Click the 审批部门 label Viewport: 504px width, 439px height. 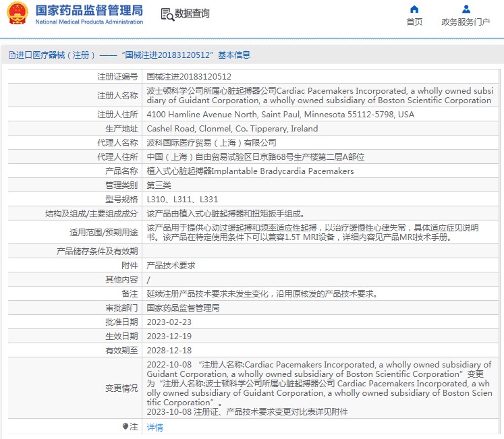tap(121, 308)
